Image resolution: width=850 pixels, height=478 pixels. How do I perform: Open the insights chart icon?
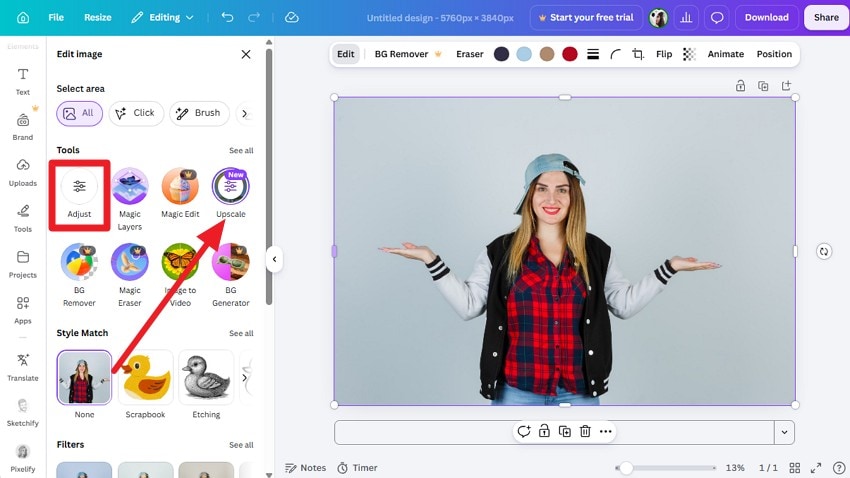coord(686,18)
